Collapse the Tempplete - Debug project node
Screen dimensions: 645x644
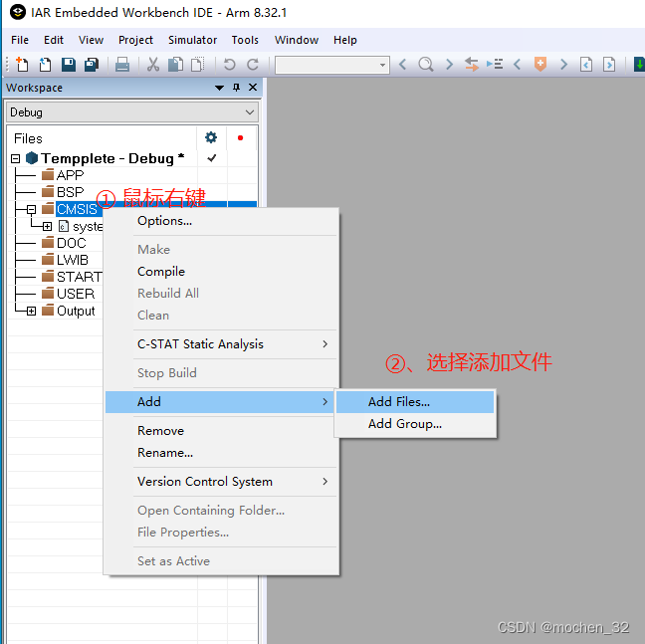coord(15,158)
